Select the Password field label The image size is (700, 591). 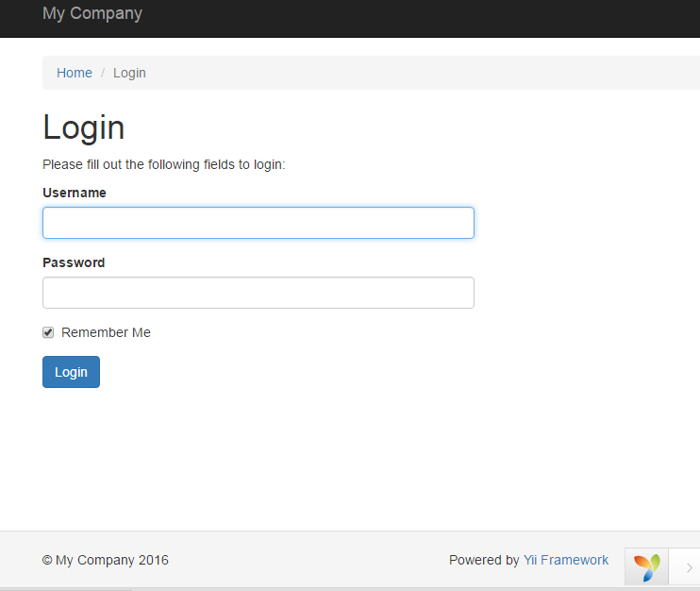coord(74,262)
